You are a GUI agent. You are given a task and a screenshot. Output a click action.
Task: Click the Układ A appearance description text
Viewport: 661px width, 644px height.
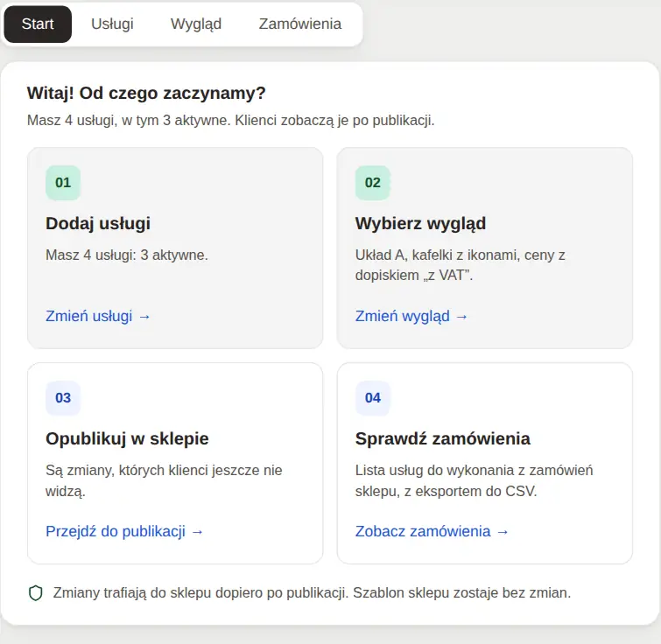460,265
